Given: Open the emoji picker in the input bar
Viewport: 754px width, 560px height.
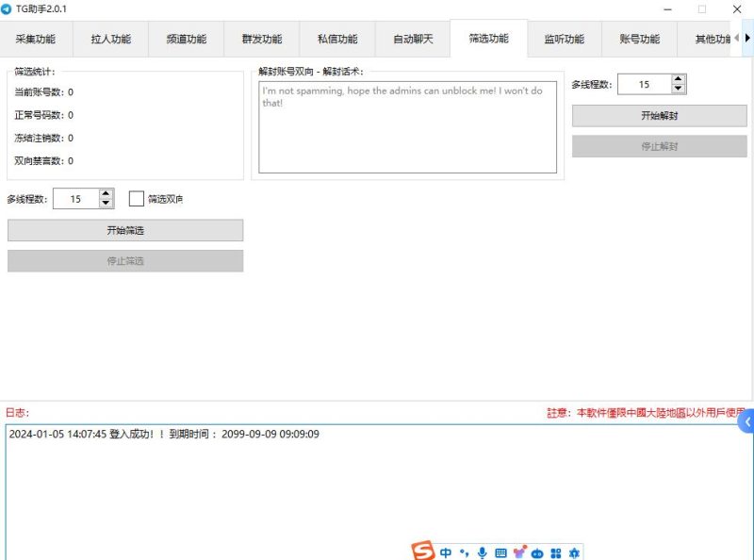Looking at the screenshot, I should tap(519, 552).
